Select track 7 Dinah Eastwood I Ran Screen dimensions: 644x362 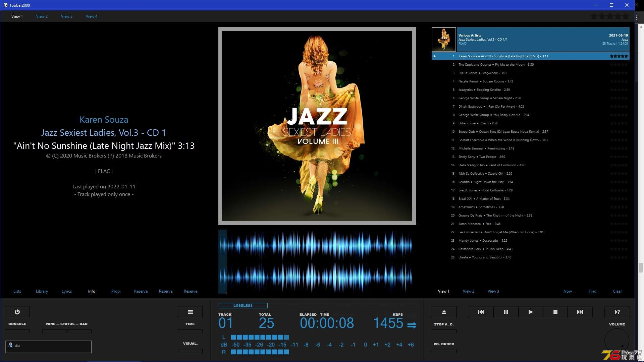tap(530, 106)
